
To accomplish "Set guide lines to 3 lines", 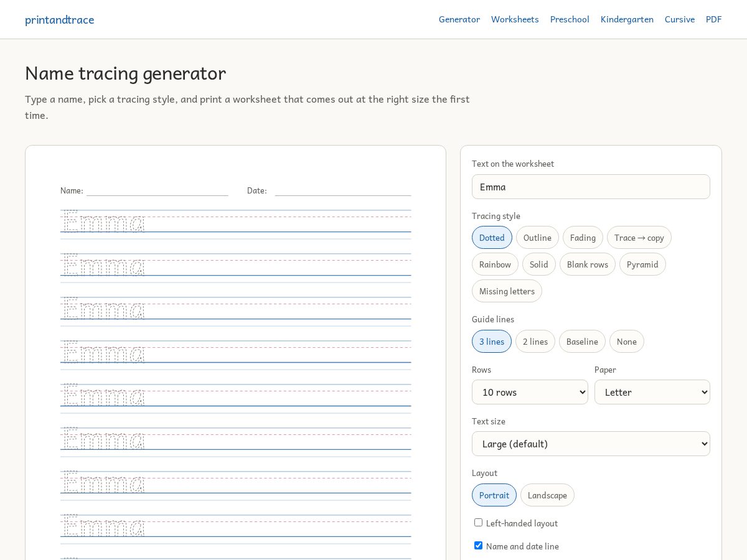I will [492, 342].
